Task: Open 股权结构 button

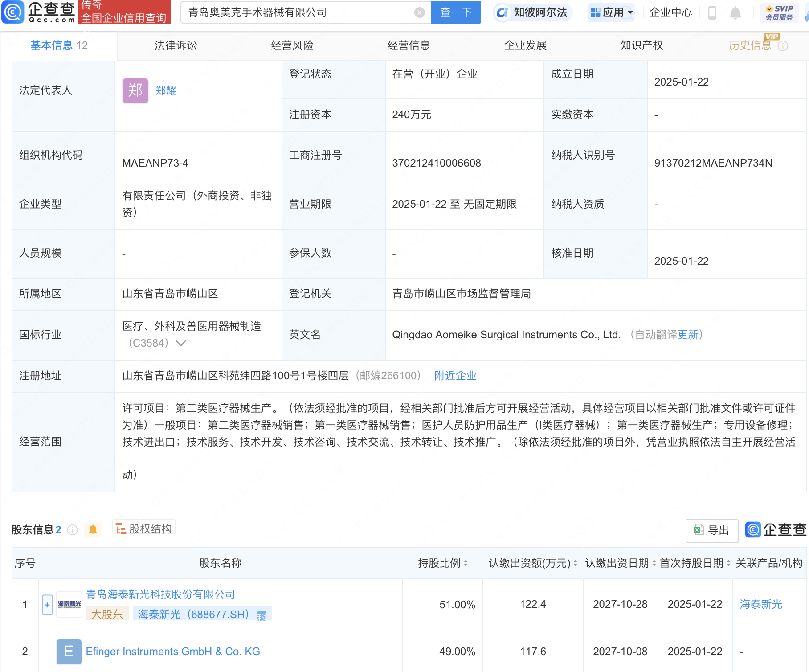Action: (144, 529)
